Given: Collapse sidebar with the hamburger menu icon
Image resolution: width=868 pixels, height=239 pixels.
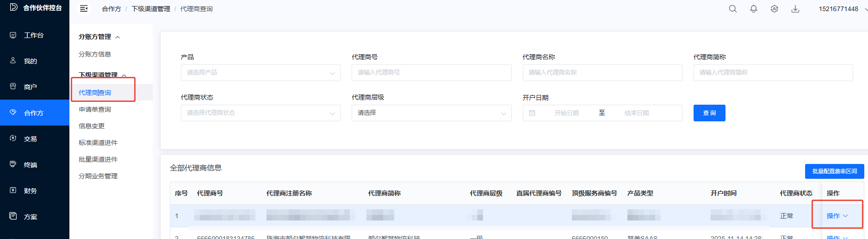Looking at the screenshot, I should [84, 9].
